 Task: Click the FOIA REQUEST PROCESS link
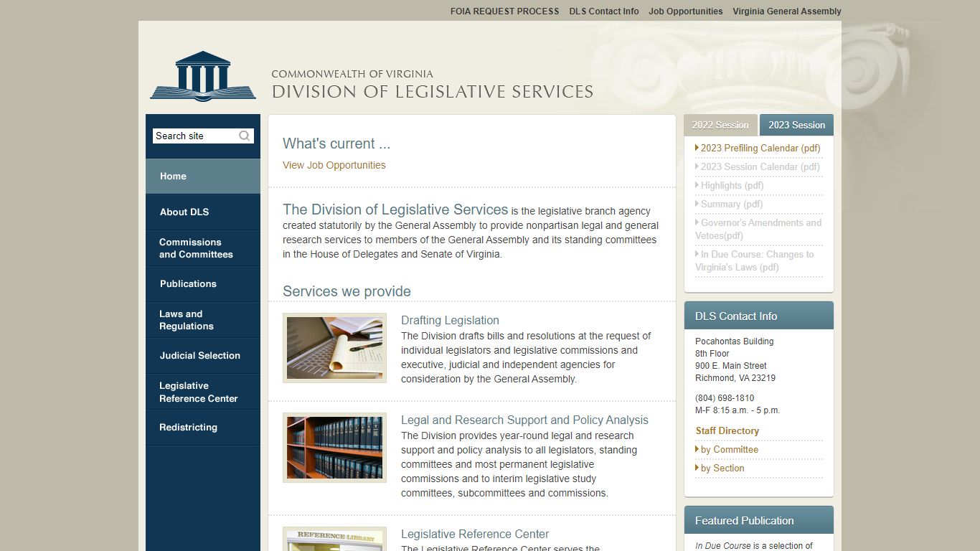504,11
